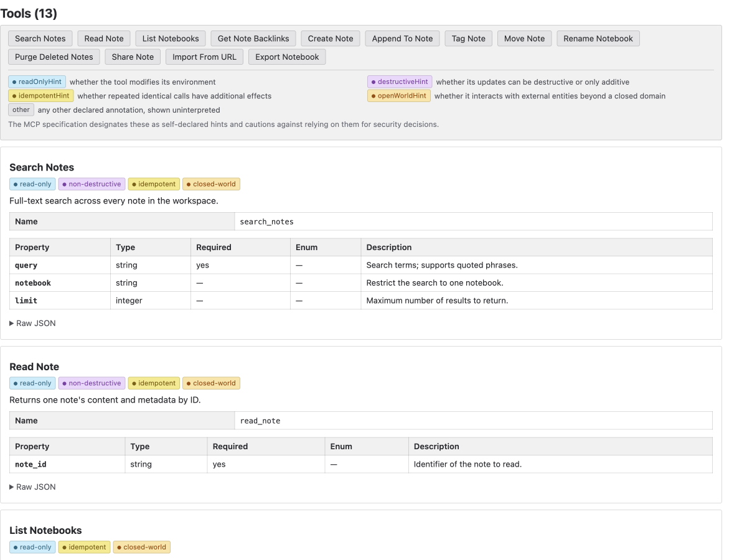Screen dimensions: 747x560
Task: Click the readOnlyHint legend badge
Action: click(x=37, y=82)
